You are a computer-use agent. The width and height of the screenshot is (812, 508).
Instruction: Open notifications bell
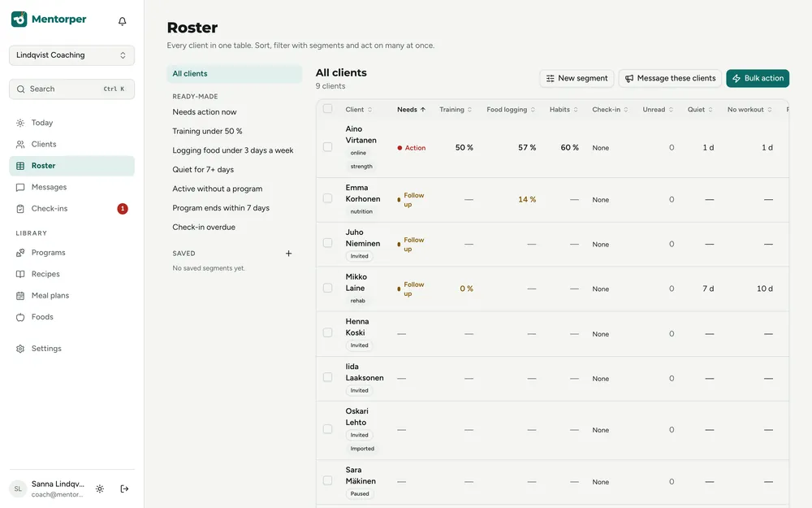pyautogui.click(x=123, y=21)
